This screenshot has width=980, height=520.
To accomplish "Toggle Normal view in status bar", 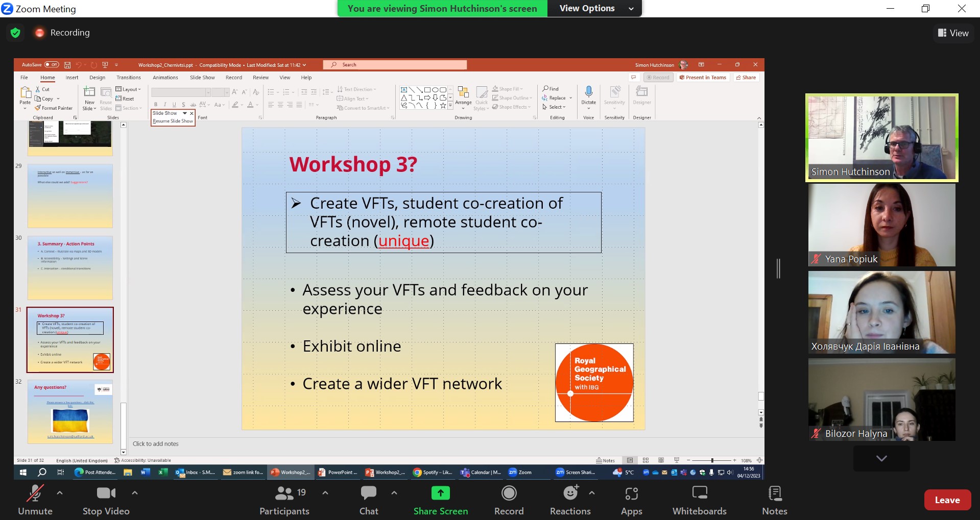I will click(x=630, y=460).
